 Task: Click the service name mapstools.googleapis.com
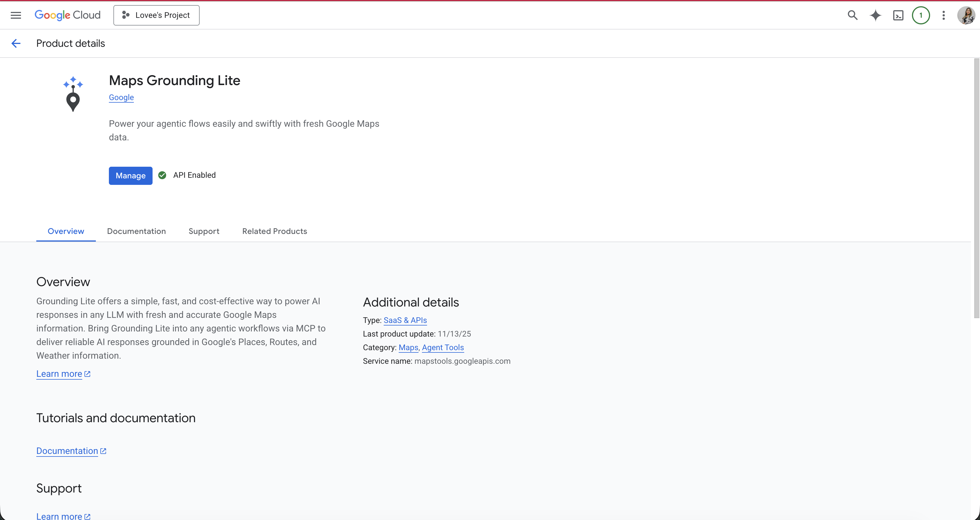click(x=462, y=361)
